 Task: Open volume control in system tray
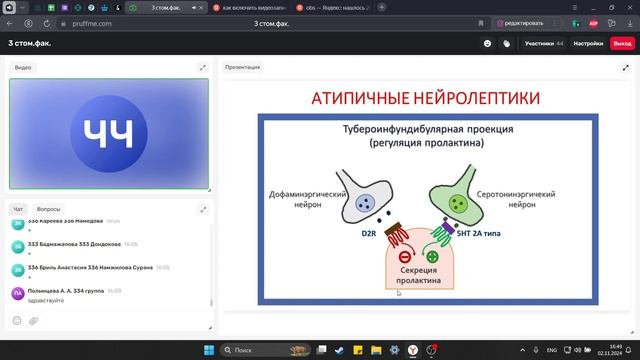[578, 350]
